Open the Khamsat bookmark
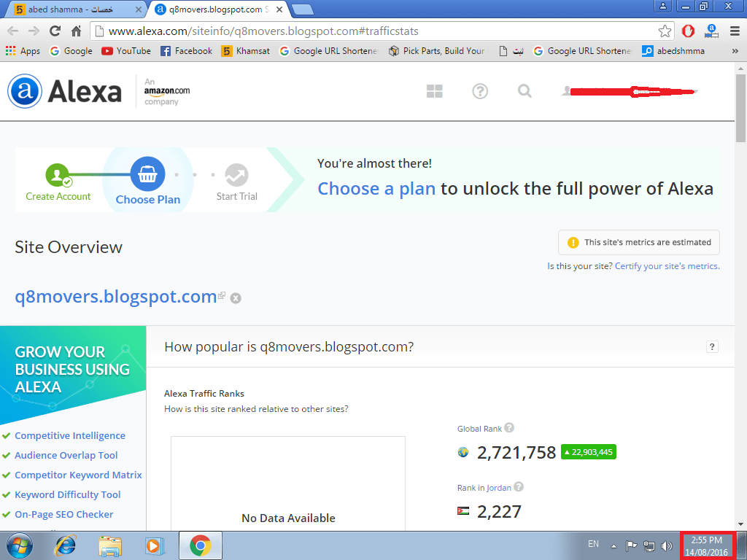Screen dimensions: 747x560 coord(245,51)
